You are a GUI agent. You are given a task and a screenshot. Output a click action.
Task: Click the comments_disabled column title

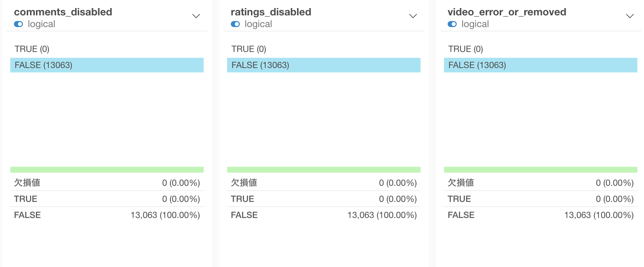click(x=63, y=12)
